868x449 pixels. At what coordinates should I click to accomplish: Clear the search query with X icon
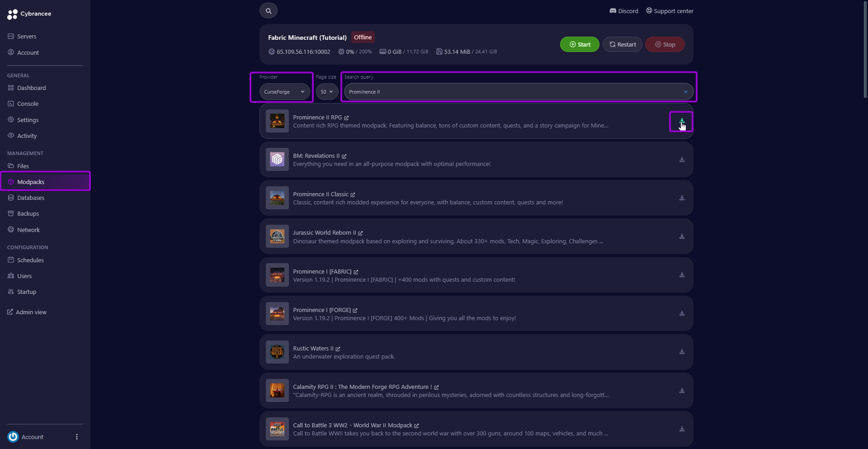(685, 92)
